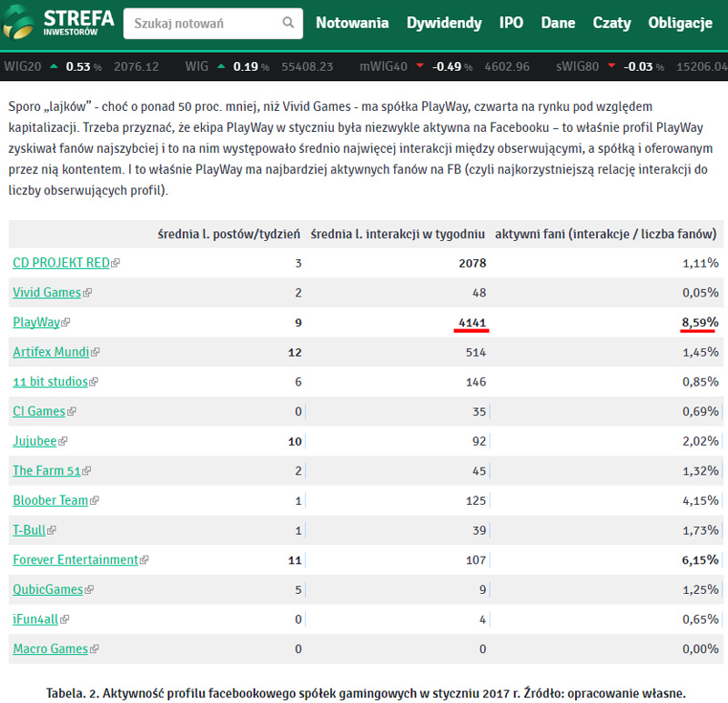The image size is (728, 703).
Task: Click external link icon beside 11 bit studios
Action: [94, 382]
